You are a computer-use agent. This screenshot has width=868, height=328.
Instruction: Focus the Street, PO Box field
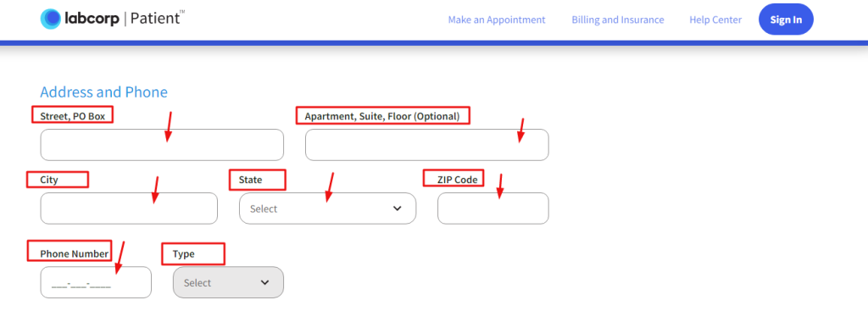click(162, 145)
